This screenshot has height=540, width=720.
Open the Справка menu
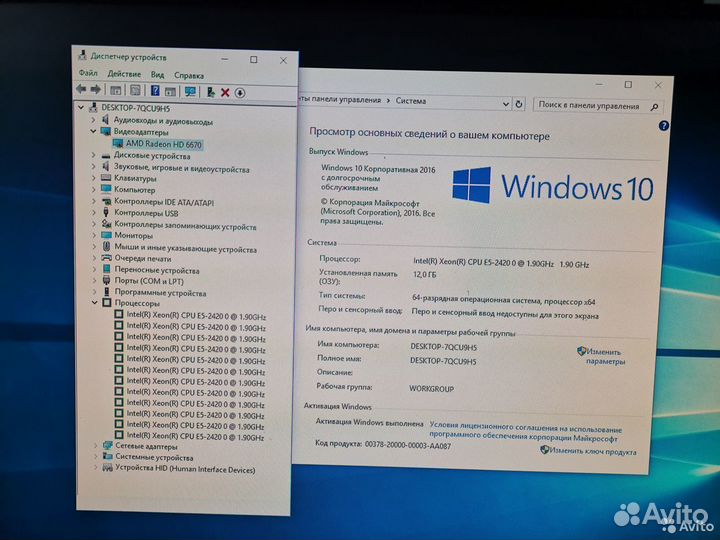pos(188,75)
